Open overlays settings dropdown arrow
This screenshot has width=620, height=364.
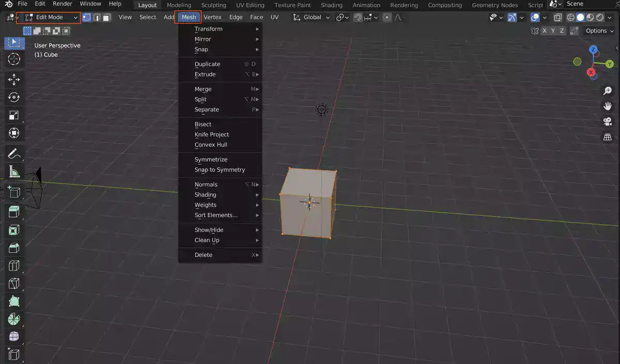[545, 17]
